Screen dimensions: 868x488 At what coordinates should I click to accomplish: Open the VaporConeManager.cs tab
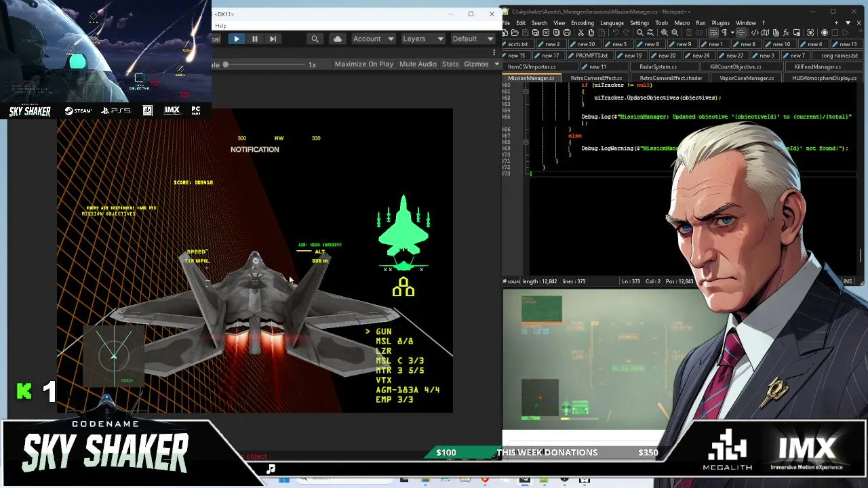(x=745, y=78)
